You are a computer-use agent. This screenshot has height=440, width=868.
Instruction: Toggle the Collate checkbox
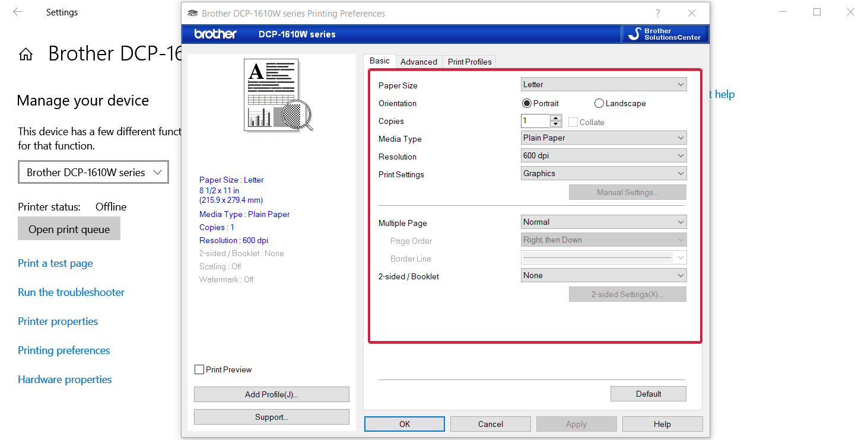(573, 122)
